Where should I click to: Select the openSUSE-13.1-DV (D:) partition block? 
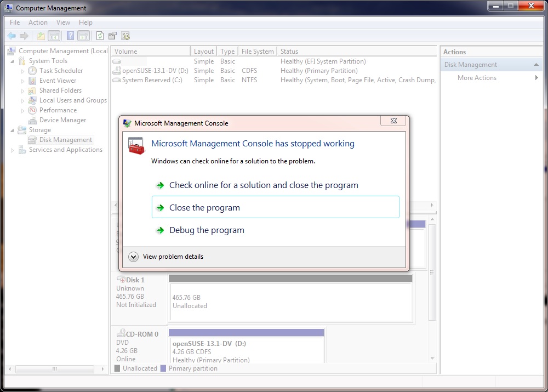[x=247, y=346]
